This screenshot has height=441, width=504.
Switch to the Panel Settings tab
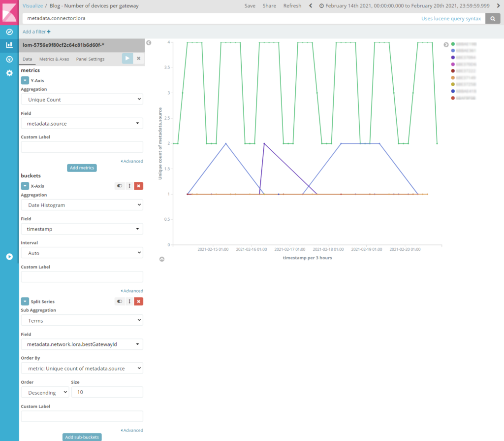[x=91, y=59]
